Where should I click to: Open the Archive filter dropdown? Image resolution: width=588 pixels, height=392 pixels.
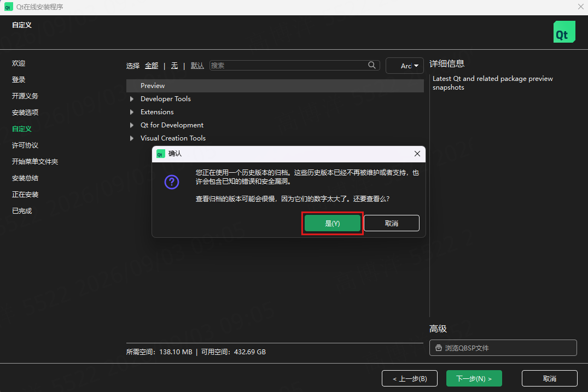[405, 66]
